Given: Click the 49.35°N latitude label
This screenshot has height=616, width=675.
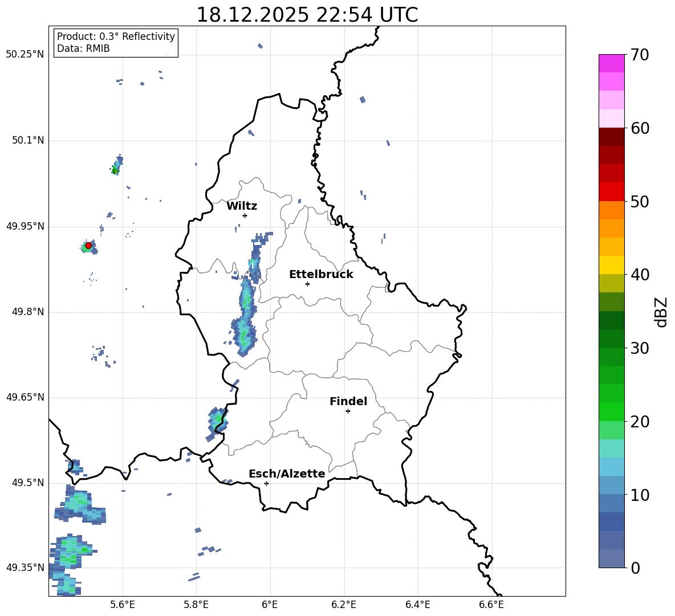Looking at the screenshot, I should pos(25,568).
